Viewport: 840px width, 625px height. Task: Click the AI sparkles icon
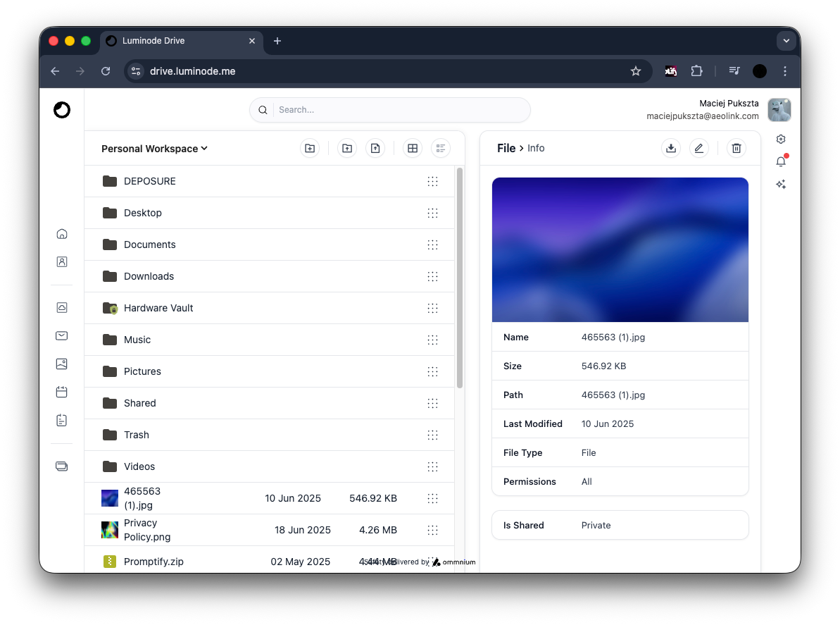pyautogui.click(x=781, y=185)
